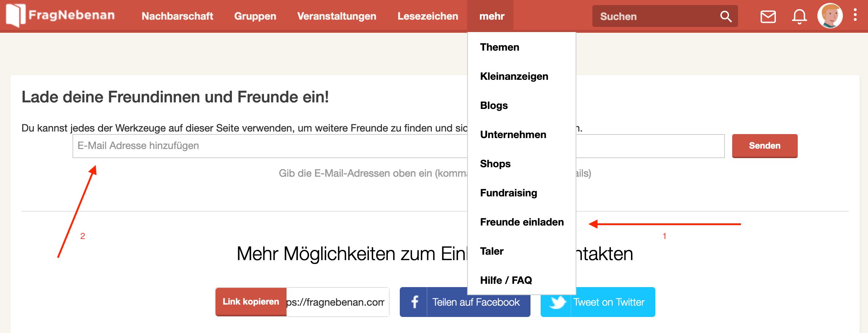The height and width of the screenshot is (333, 868).
Task: Select Freunde einladen from the menu
Action: coord(521,222)
